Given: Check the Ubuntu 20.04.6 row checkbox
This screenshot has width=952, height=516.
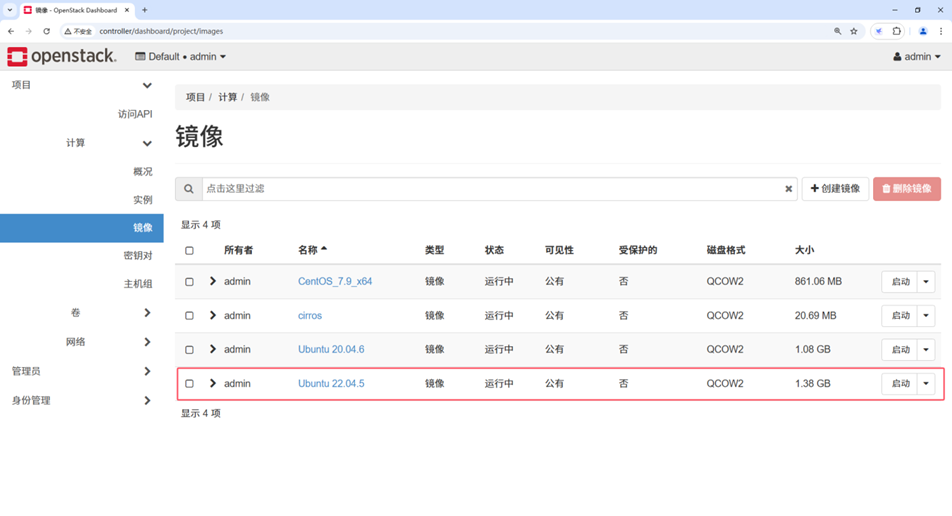Looking at the screenshot, I should pyautogui.click(x=189, y=350).
